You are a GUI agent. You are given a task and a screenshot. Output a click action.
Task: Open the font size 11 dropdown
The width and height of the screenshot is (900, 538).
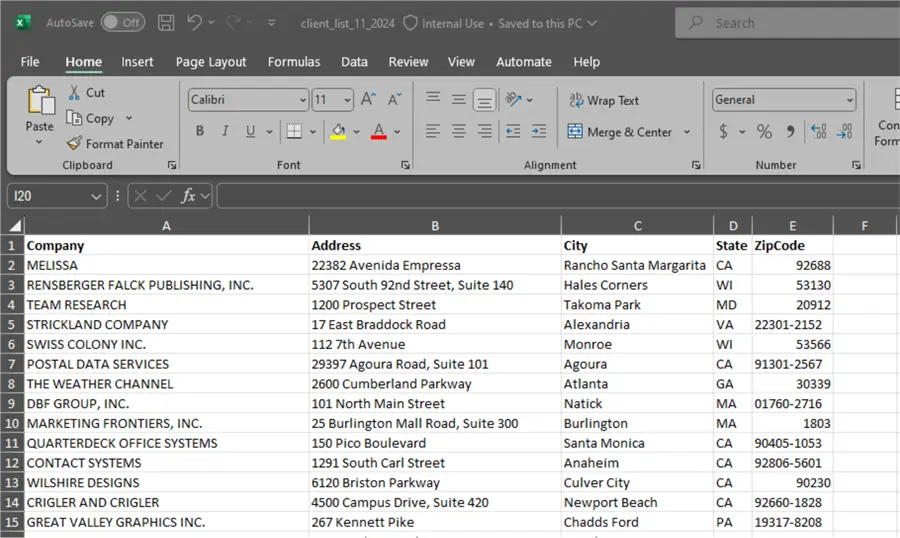point(347,100)
